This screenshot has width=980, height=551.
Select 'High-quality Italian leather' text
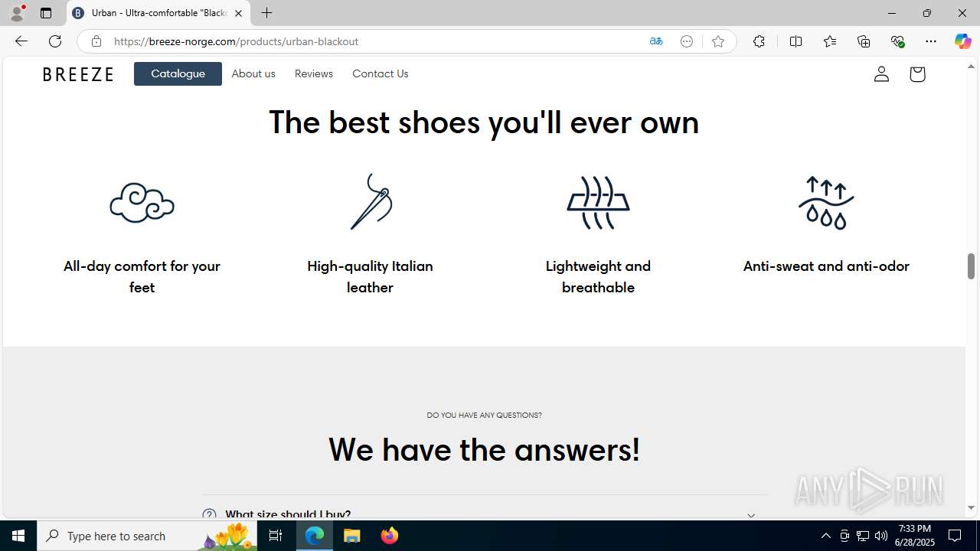click(370, 276)
